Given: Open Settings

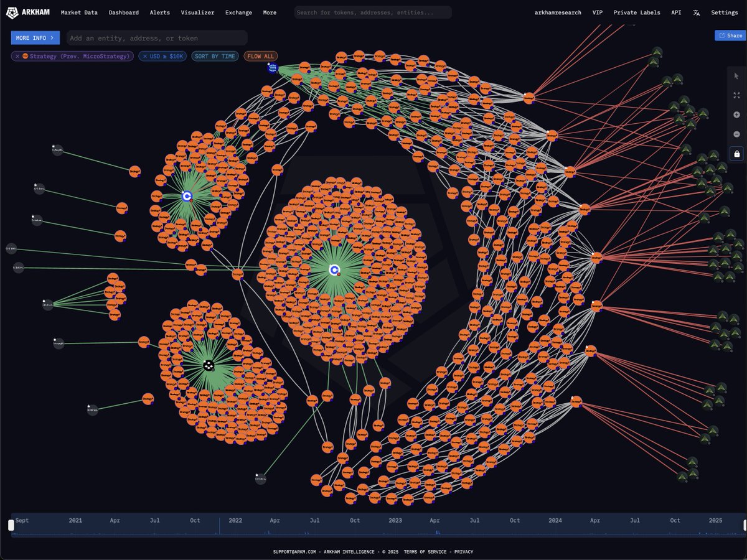Looking at the screenshot, I should pyautogui.click(x=725, y=12).
